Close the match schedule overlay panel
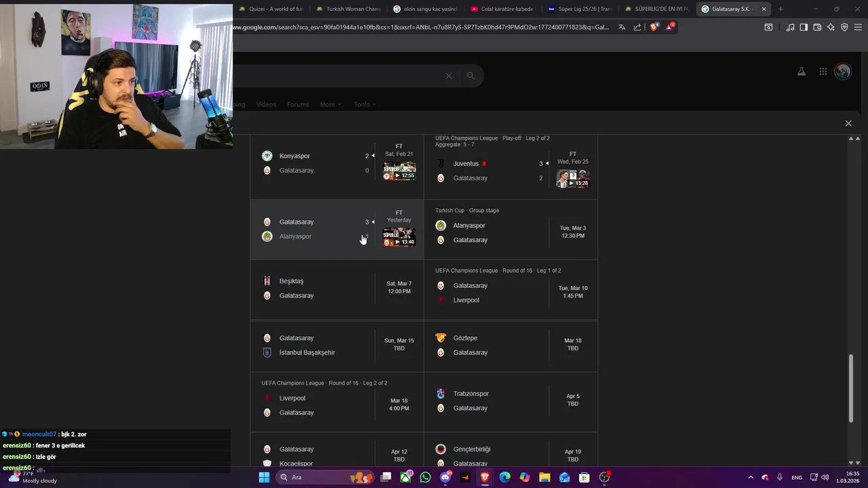The height and width of the screenshot is (488, 868). point(848,123)
